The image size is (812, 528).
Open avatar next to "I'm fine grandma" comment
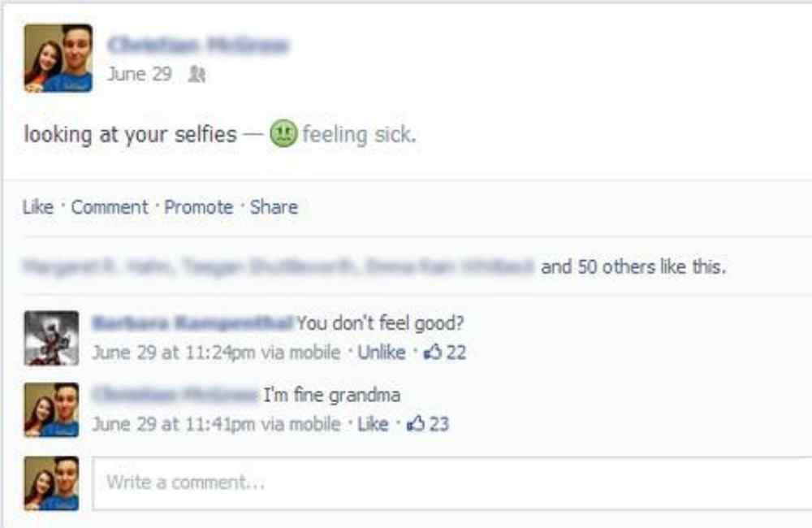(x=51, y=410)
